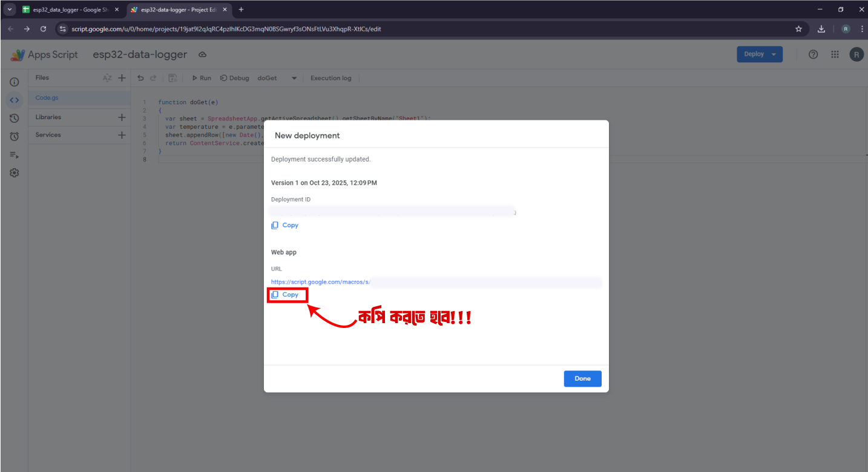The width and height of the screenshot is (868, 472).
Task: Select Code.gs file in Files panel
Action: coord(47,98)
